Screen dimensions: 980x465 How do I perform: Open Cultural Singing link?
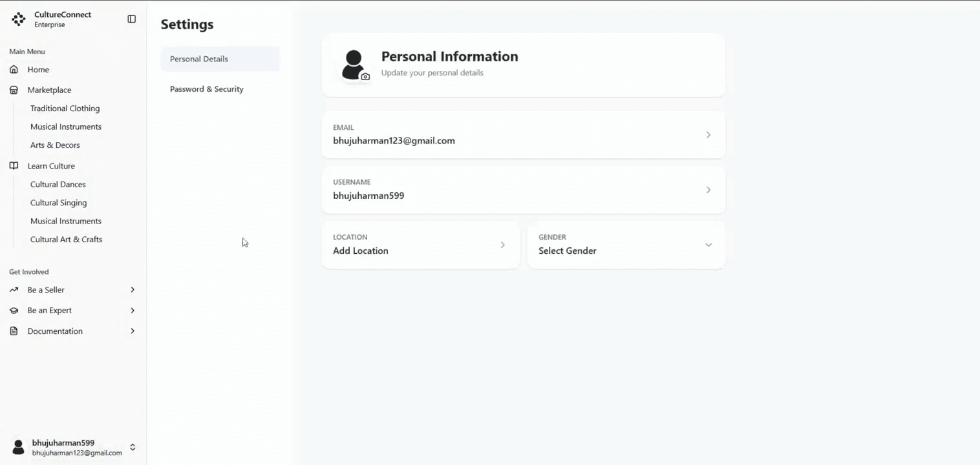point(58,203)
